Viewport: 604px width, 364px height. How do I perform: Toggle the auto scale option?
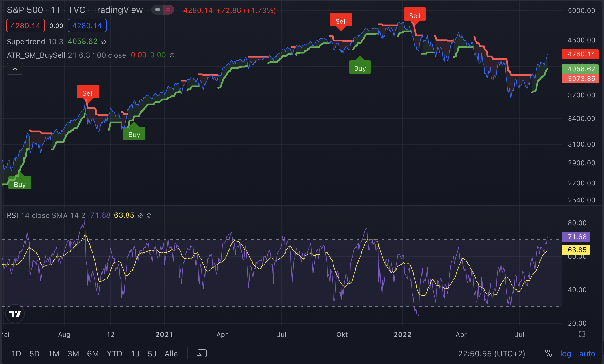[587, 354]
